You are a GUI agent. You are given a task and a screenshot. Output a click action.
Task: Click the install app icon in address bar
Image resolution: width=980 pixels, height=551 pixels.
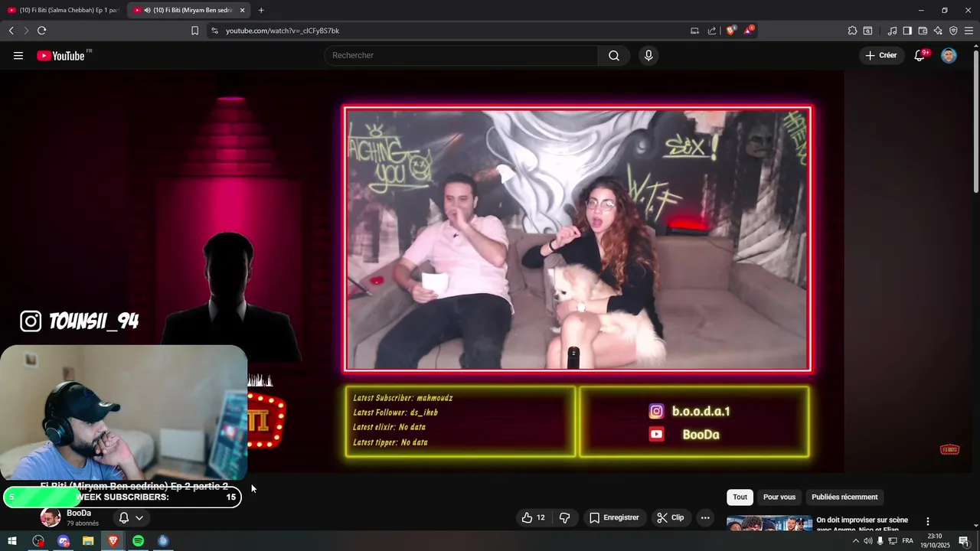pyautogui.click(x=694, y=31)
